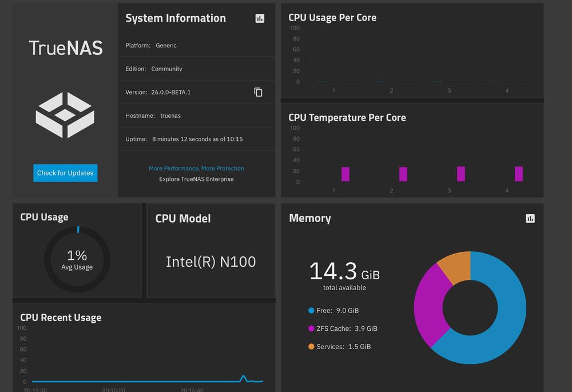This screenshot has height=392, width=572.
Task: Click the Platform Generic value
Action: pyautogui.click(x=166, y=46)
